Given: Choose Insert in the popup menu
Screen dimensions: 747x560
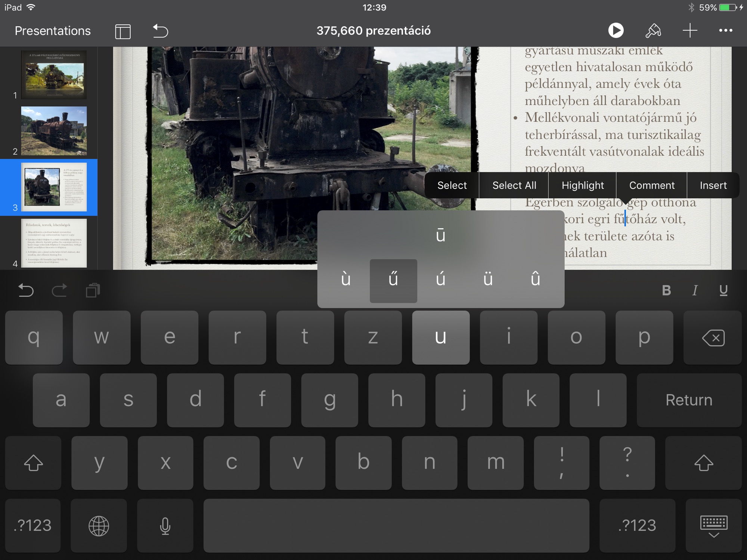Looking at the screenshot, I should coord(713,185).
